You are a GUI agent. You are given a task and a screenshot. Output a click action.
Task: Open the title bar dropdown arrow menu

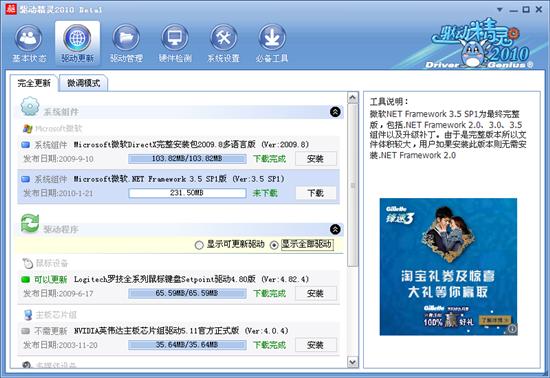500,10
